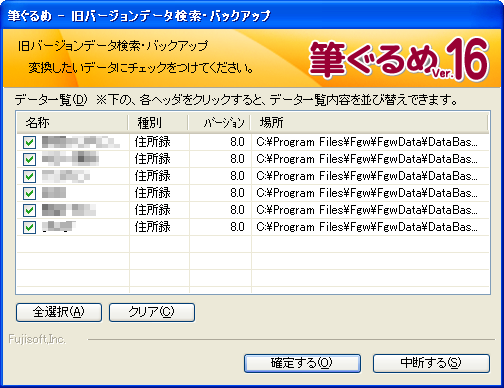Toggle the third row's checkbox
This screenshot has height=388, width=504.
click(x=29, y=176)
